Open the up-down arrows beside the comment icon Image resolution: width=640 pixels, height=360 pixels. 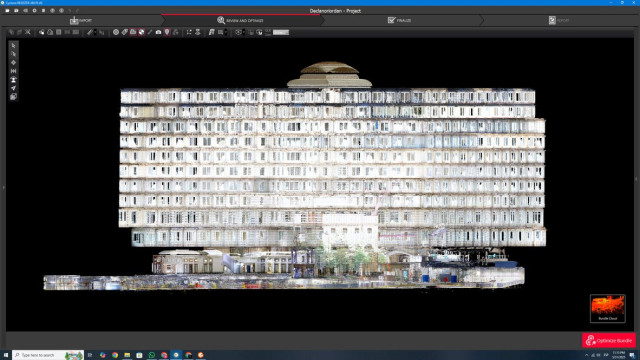(x=226, y=32)
